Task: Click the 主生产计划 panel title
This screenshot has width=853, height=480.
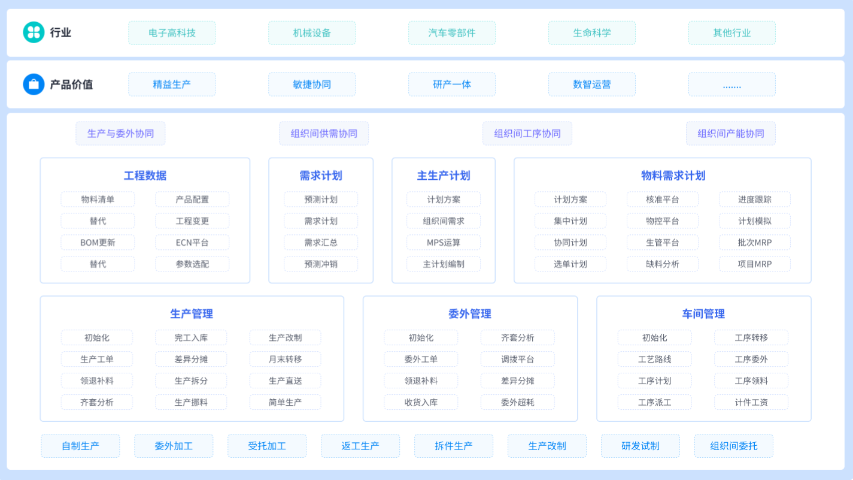Action: 443,175
